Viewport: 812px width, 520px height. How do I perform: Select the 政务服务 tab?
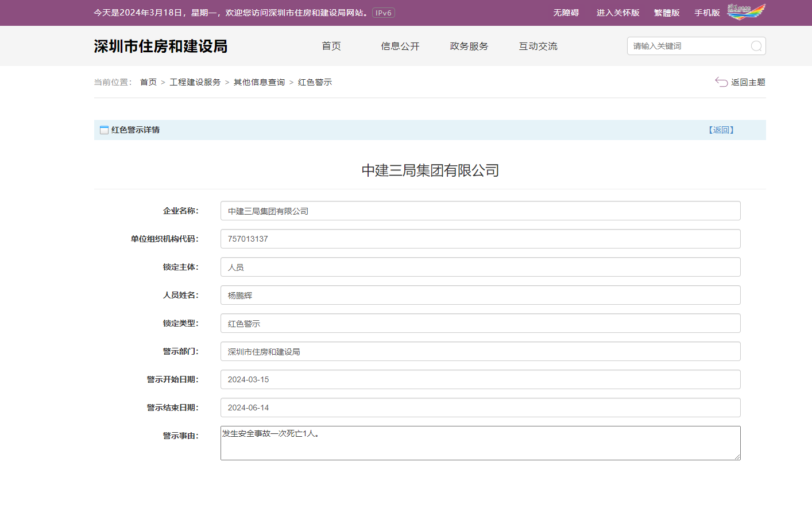(x=469, y=46)
